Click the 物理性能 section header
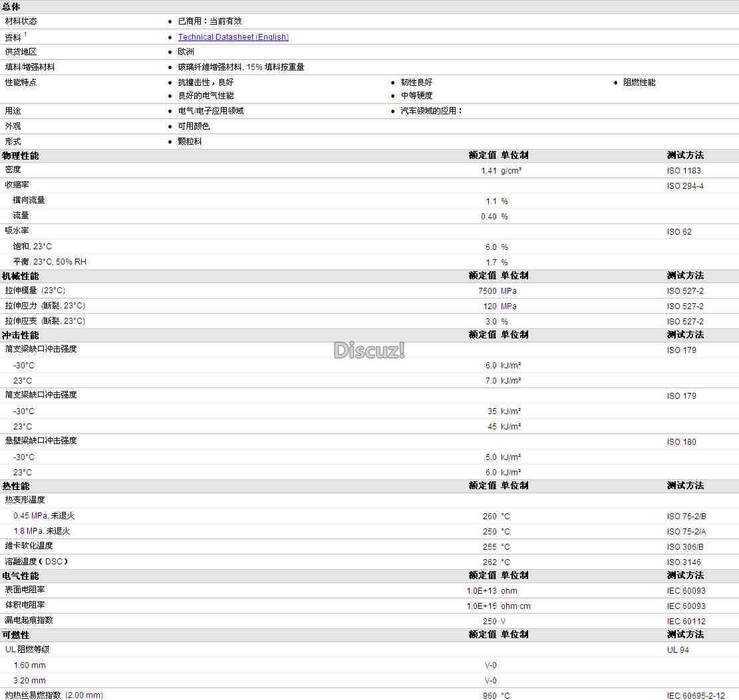 tap(20, 156)
